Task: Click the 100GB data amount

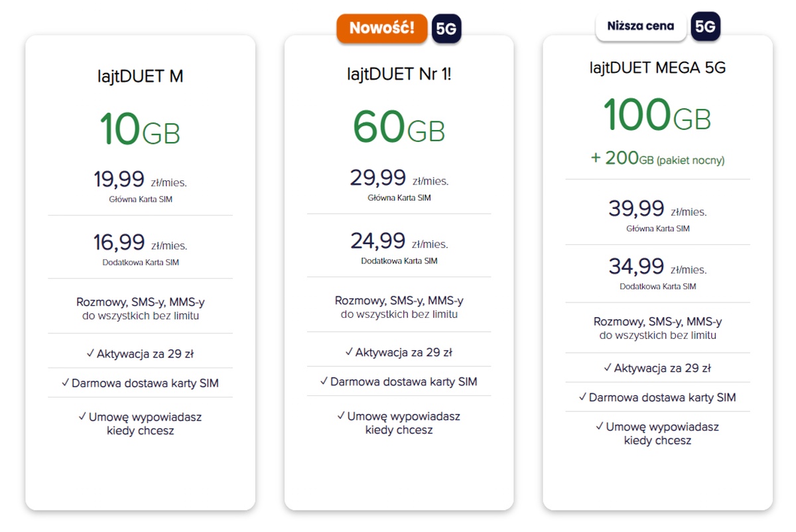Action: tap(657, 115)
